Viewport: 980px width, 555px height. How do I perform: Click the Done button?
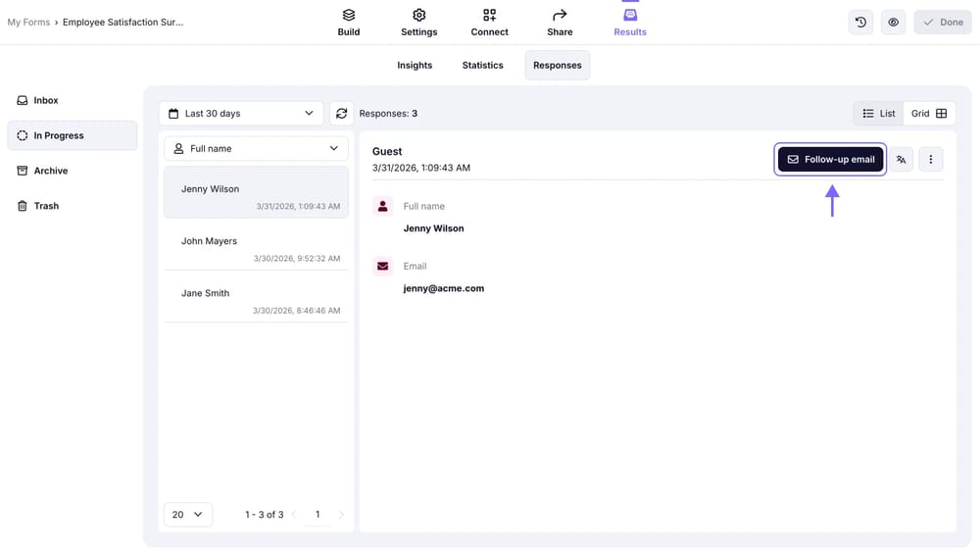click(x=942, y=23)
